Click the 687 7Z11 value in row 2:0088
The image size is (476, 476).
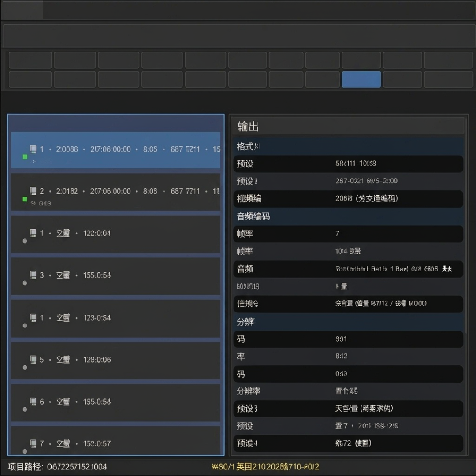pos(185,149)
